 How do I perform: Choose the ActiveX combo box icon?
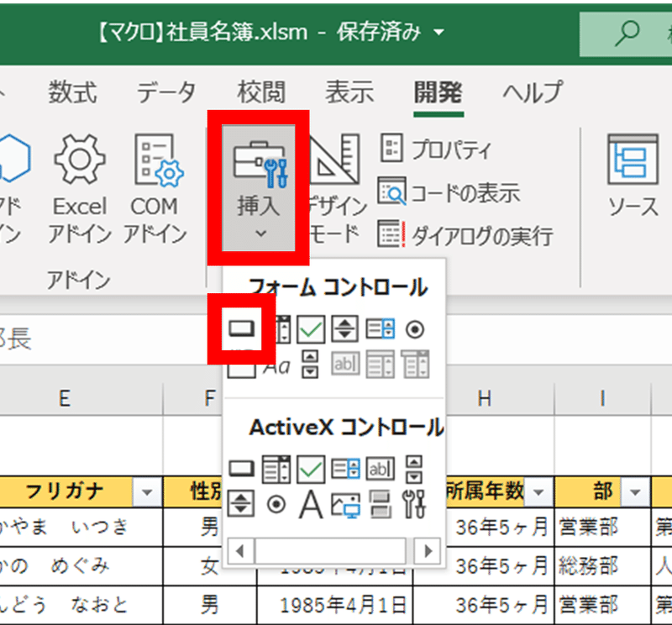tap(276, 469)
